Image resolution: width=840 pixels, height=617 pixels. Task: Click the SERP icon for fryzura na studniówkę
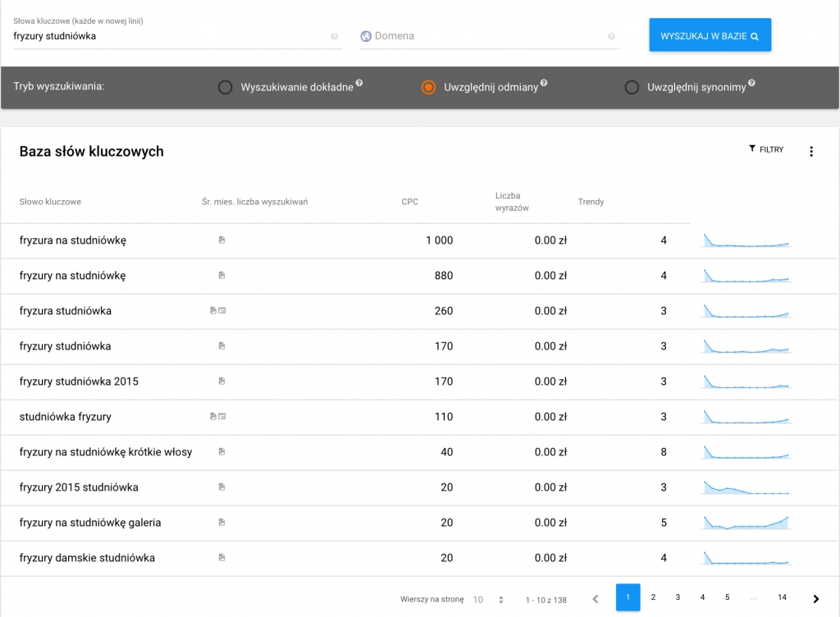click(221, 240)
